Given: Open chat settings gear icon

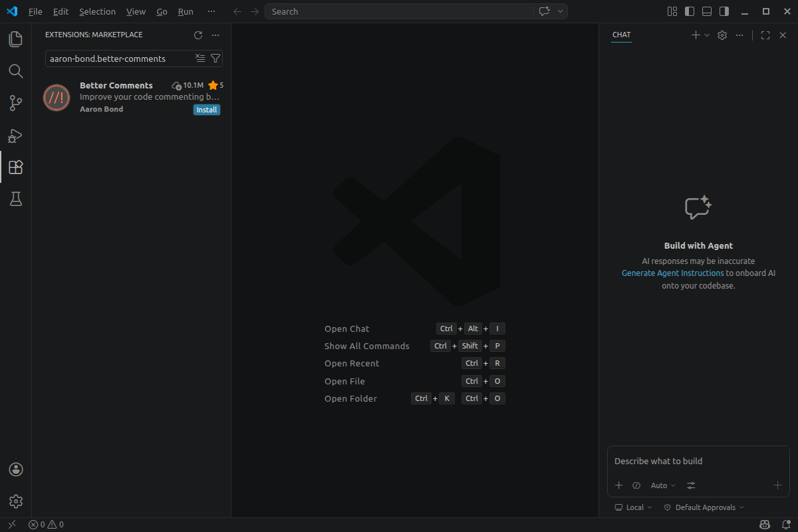Looking at the screenshot, I should click(722, 35).
